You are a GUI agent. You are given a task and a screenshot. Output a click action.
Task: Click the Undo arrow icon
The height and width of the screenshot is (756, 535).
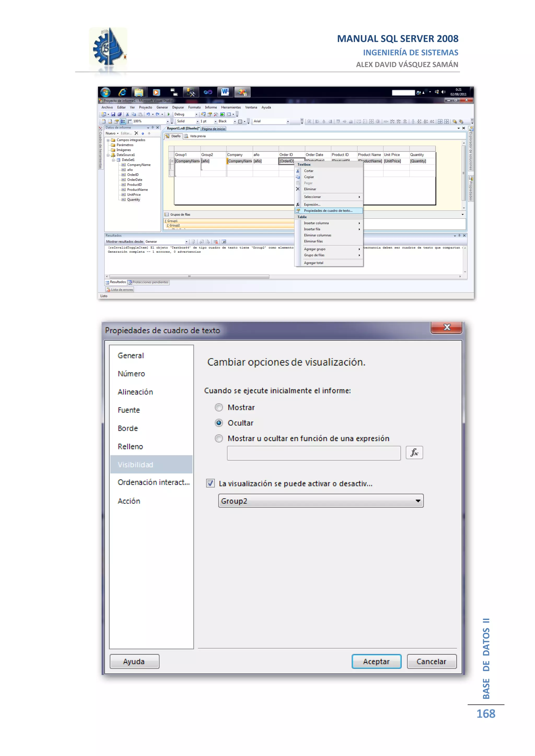point(148,114)
